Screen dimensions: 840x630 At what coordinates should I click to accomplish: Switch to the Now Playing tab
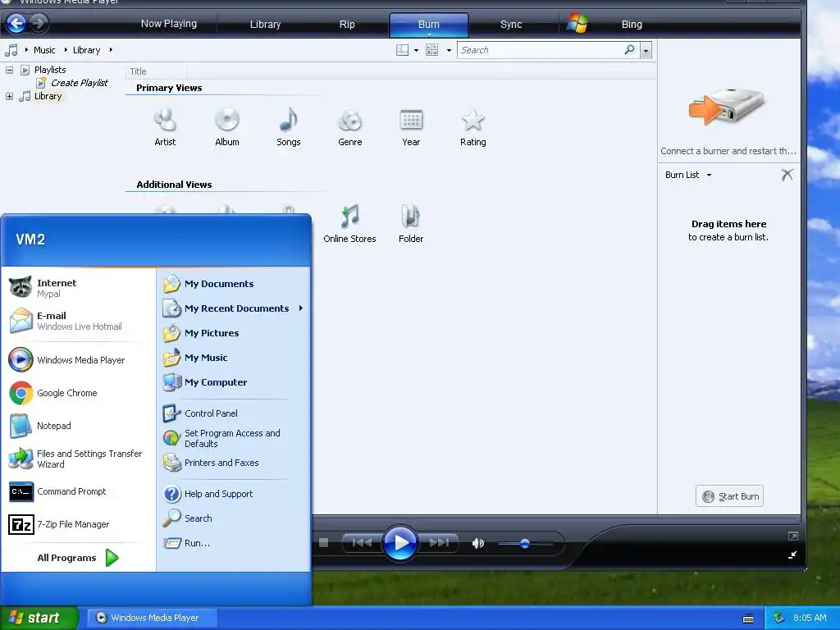169,24
